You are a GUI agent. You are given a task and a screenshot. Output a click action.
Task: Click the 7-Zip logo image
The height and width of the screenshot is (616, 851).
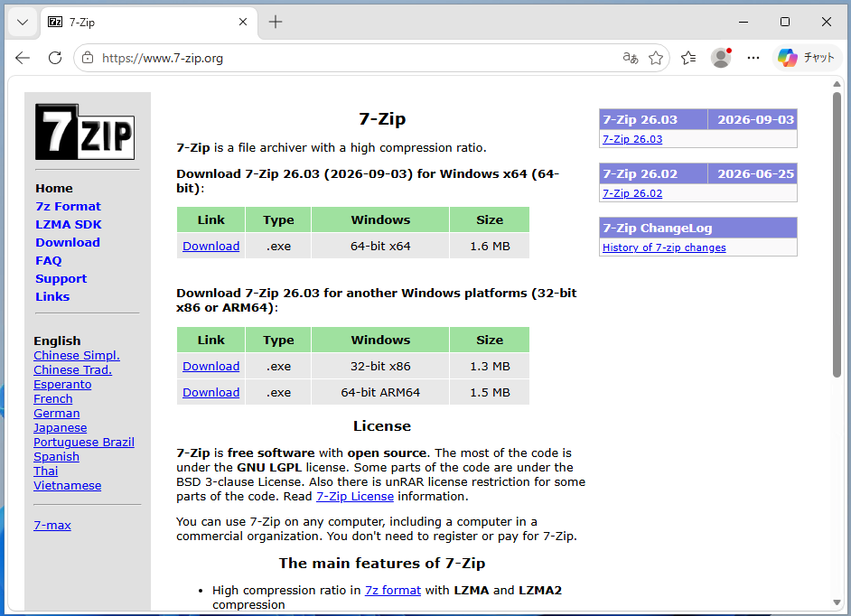pos(85,132)
